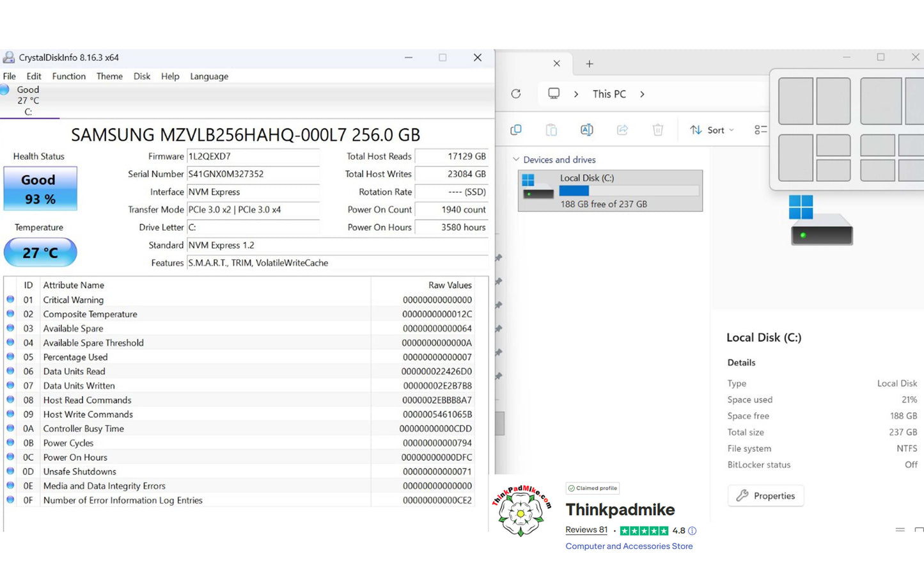
Task: Click the Transfer Mode field
Action: coord(253,209)
